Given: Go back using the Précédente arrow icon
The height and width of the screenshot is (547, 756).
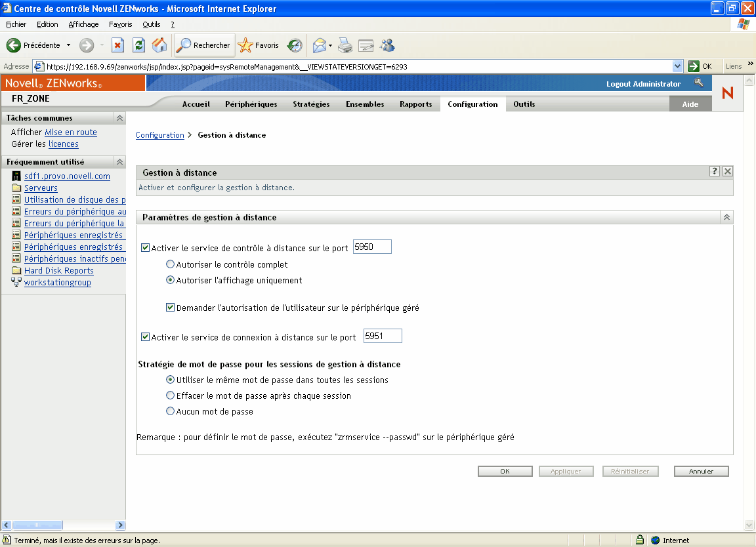Looking at the screenshot, I should click(x=14, y=45).
